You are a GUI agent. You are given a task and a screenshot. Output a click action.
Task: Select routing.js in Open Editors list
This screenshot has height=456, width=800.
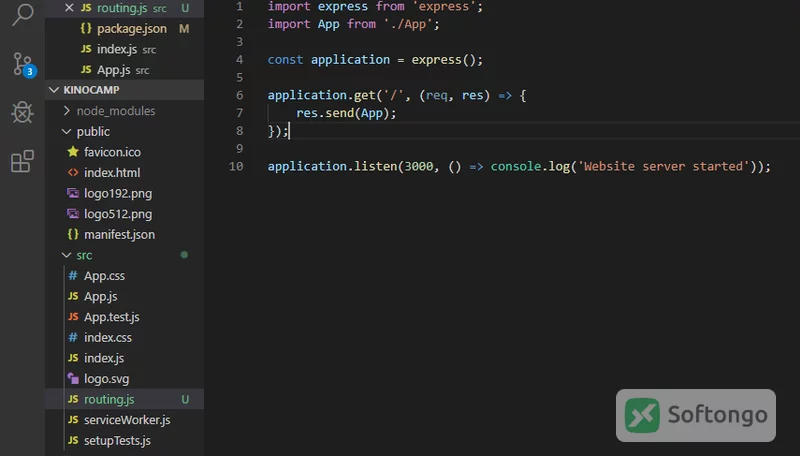coord(124,8)
